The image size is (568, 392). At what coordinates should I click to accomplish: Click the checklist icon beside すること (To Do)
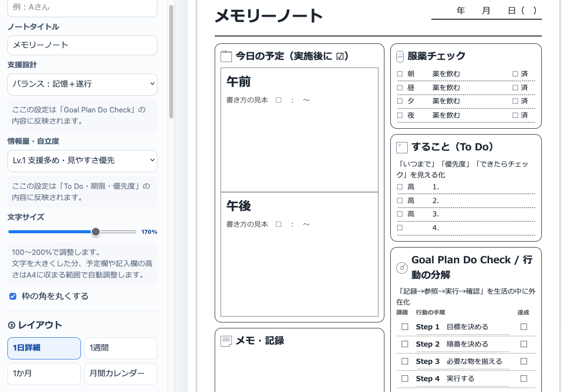[402, 147]
